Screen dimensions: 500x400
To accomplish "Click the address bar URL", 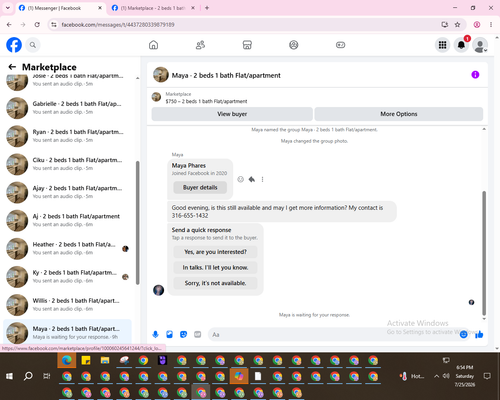I will click(x=118, y=25).
